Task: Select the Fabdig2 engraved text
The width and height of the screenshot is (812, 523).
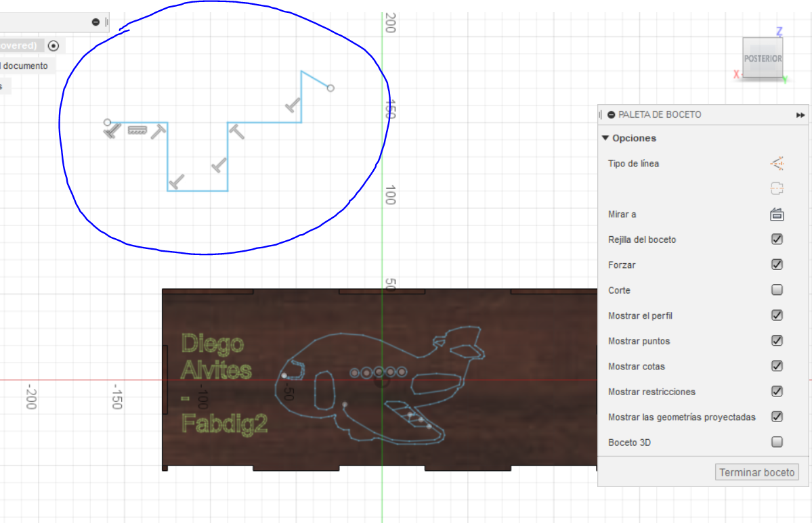Action: pos(225,423)
